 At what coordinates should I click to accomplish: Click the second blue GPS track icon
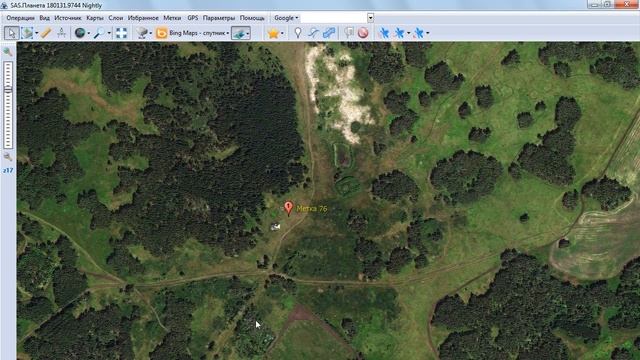399,33
